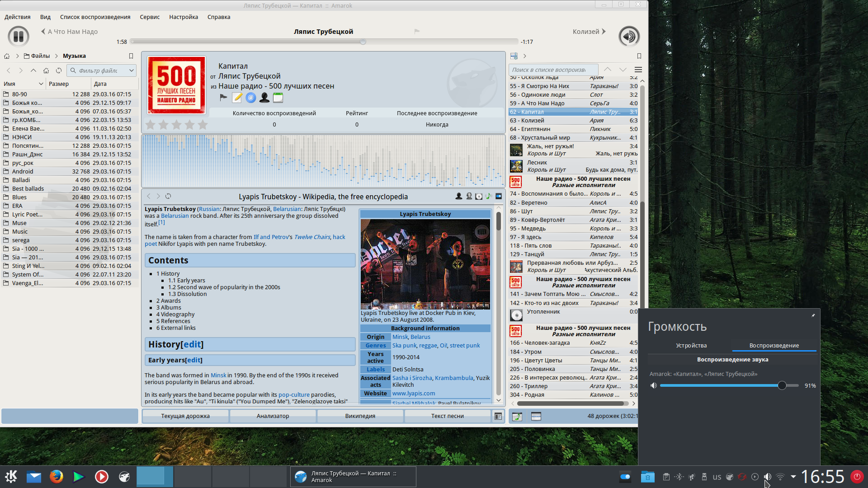Mute the Amarok playback stream speaker icon
868x488 pixels.
(653, 385)
